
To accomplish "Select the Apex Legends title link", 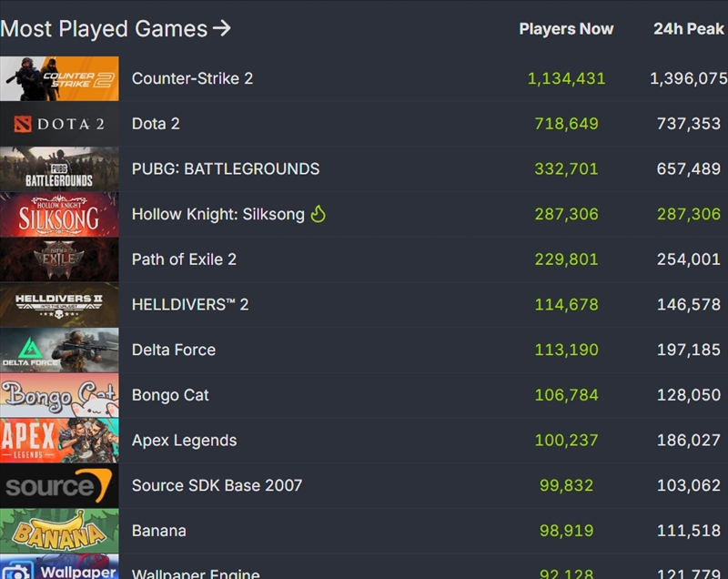I will [x=184, y=441].
